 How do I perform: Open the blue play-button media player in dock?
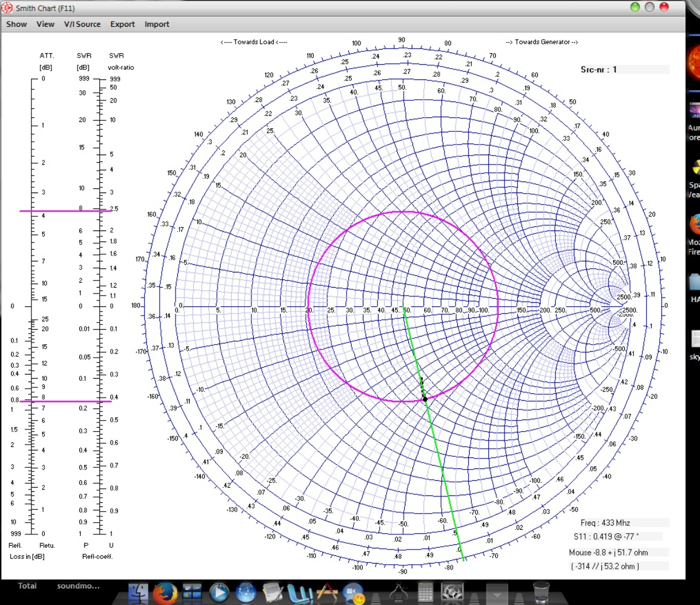tap(219, 593)
